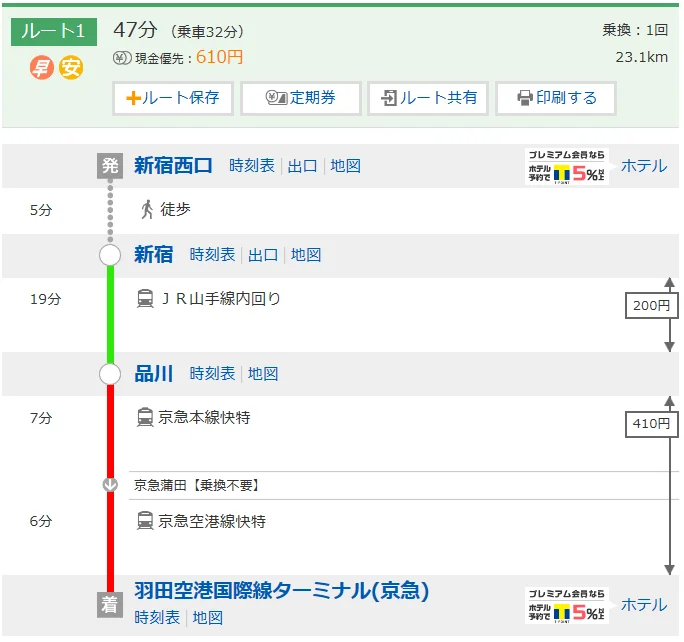The image size is (684, 642).
Task: Click the 印刷する print button
Action: point(556,98)
